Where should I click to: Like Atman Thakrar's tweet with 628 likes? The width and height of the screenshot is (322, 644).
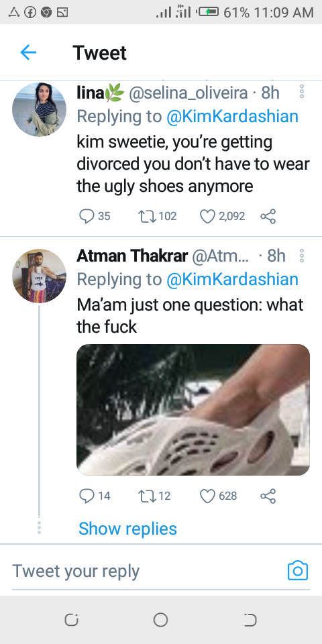point(207,496)
